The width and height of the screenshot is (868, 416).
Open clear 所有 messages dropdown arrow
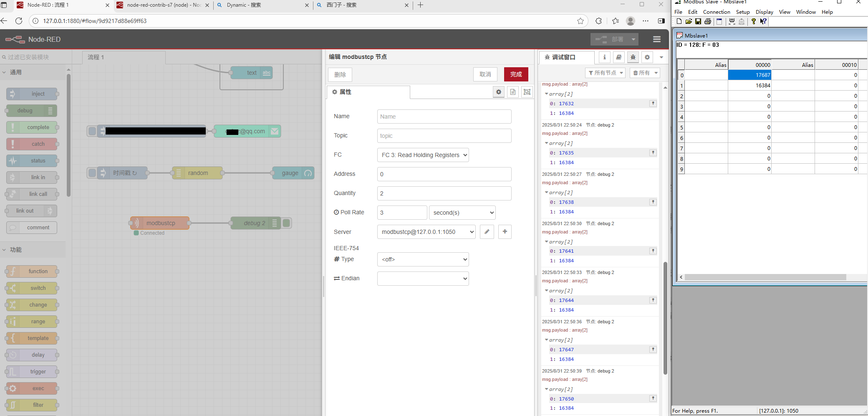(x=656, y=73)
